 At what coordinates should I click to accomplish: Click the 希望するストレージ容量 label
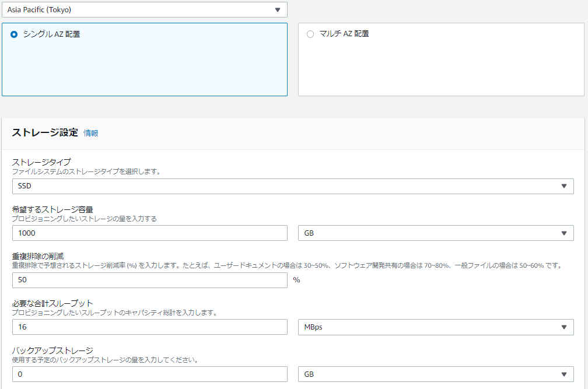pyautogui.click(x=52, y=209)
